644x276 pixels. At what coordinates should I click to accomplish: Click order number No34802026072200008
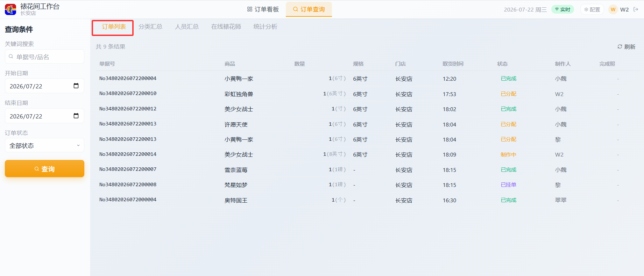coord(128,184)
